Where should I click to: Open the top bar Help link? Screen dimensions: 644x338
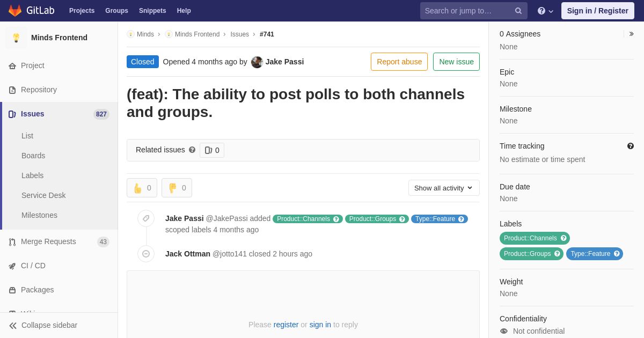tap(184, 11)
